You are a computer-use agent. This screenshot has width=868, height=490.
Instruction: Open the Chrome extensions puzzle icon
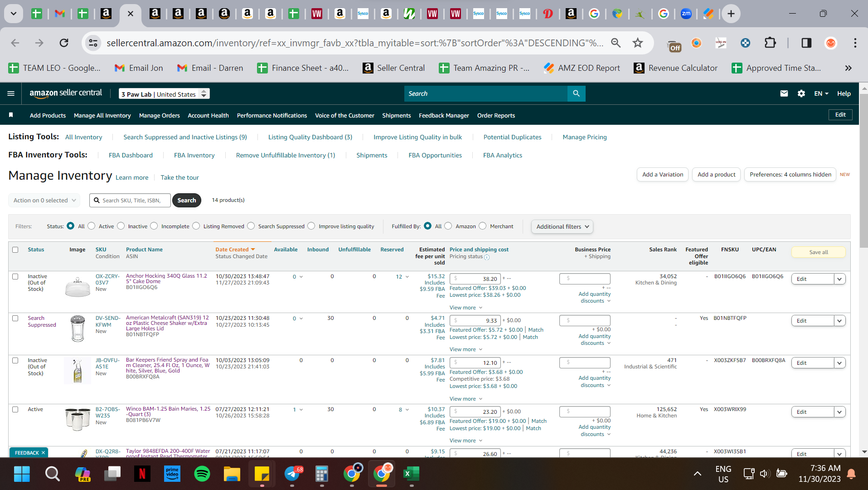pos(770,43)
